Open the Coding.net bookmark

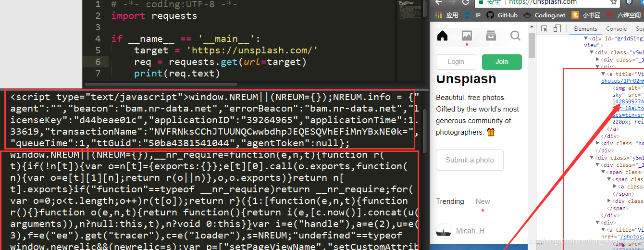click(x=545, y=15)
